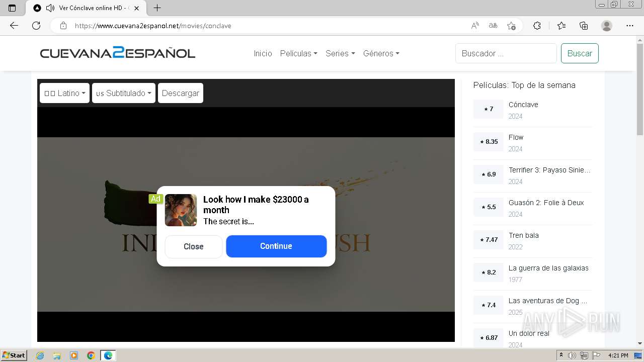Image resolution: width=644 pixels, height=362 pixels.
Task: Click the Buscar search button
Action: 580,53
